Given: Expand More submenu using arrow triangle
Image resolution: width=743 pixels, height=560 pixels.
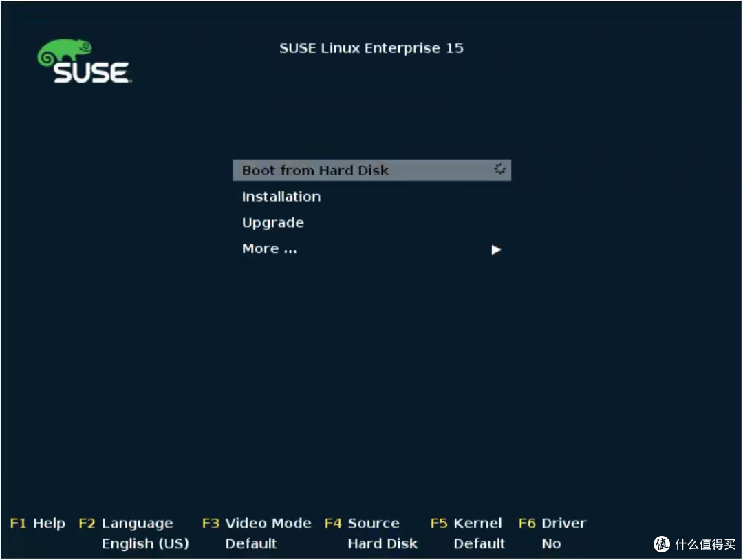Looking at the screenshot, I should point(496,250).
